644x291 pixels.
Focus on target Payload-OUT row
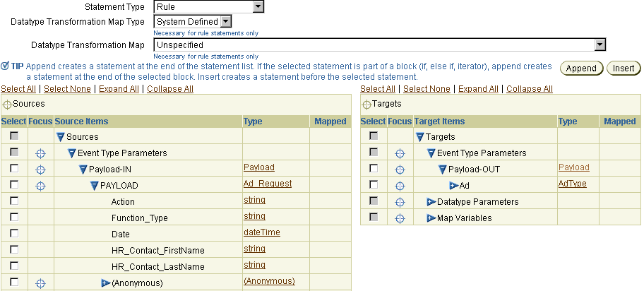(x=400, y=170)
